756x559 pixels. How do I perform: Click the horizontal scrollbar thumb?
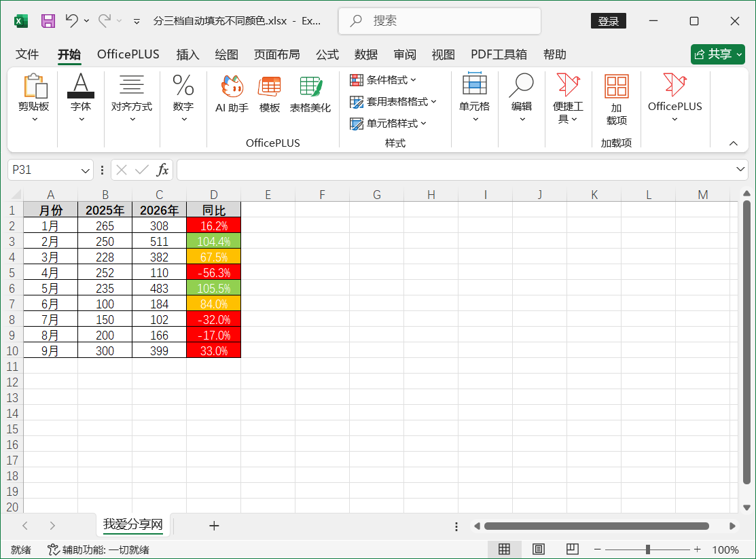596,526
